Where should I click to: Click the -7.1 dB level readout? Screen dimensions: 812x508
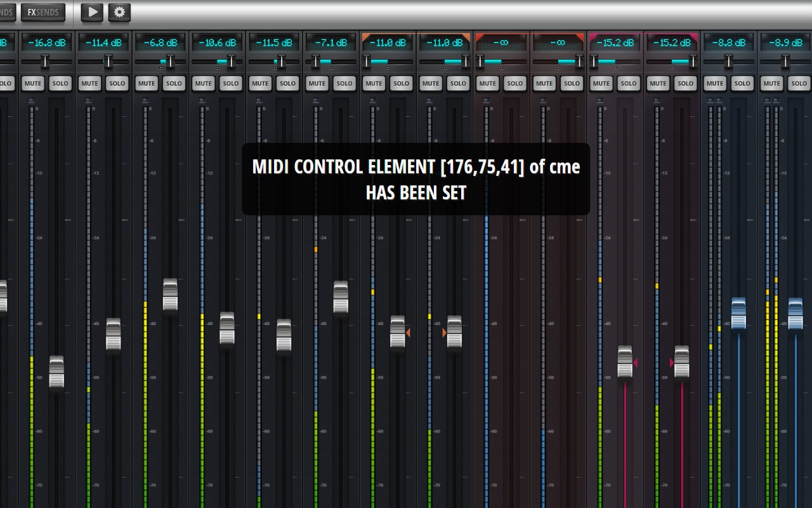331,43
